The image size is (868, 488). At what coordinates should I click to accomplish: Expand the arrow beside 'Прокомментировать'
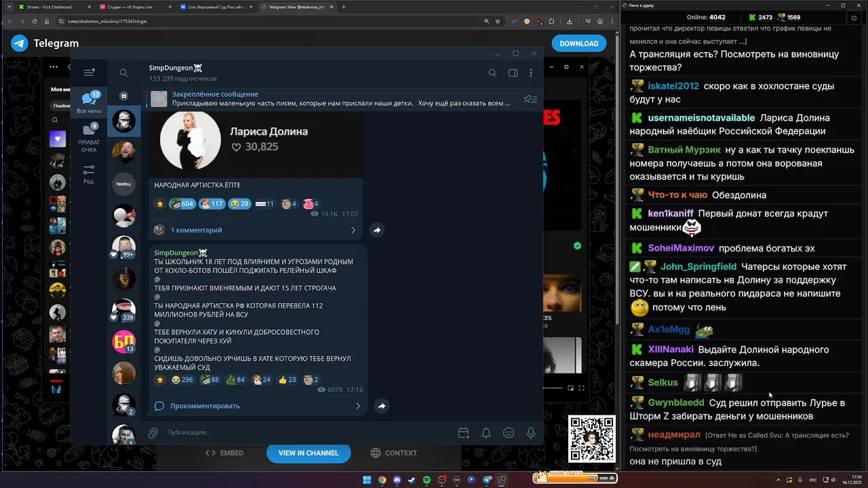coord(357,406)
